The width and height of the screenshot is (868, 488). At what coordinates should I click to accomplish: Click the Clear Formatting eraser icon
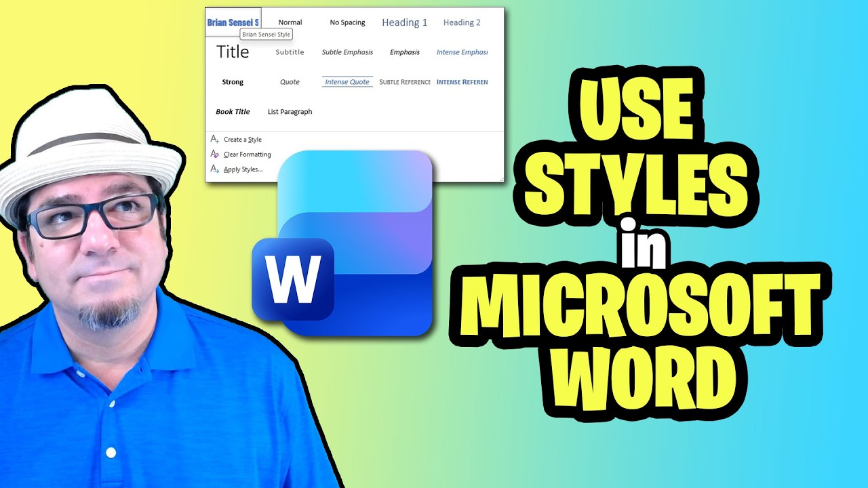click(214, 155)
